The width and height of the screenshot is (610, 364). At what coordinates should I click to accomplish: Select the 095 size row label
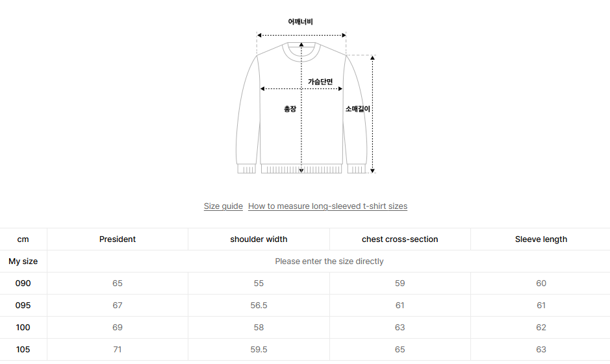point(23,306)
